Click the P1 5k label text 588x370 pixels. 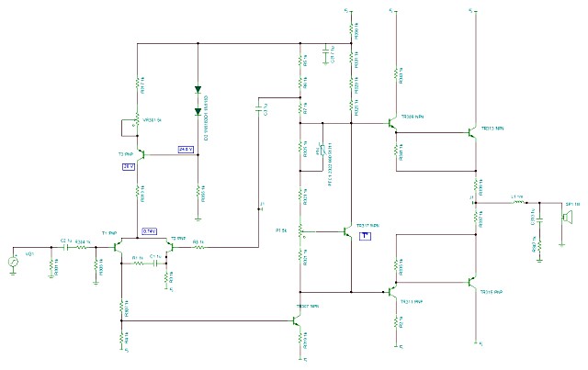[x=281, y=230]
